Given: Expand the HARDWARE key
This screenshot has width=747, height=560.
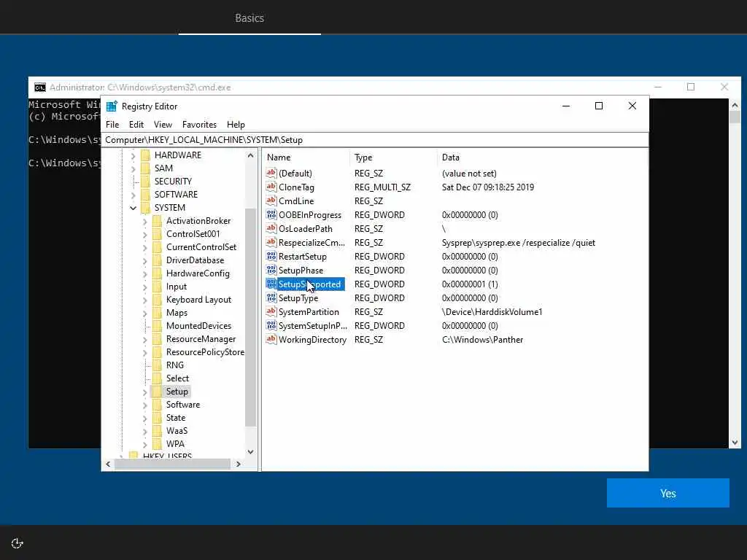Looking at the screenshot, I should click(133, 155).
